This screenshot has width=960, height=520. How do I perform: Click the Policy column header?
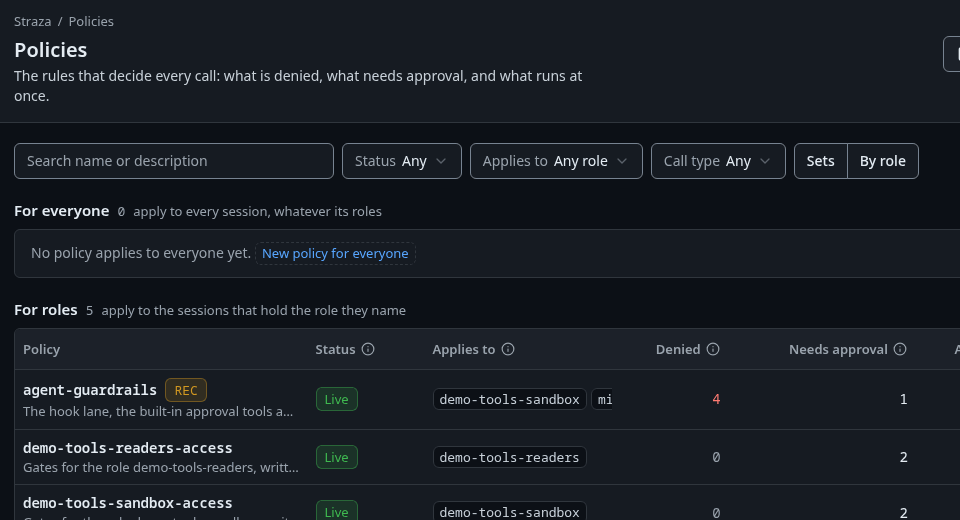click(x=42, y=349)
